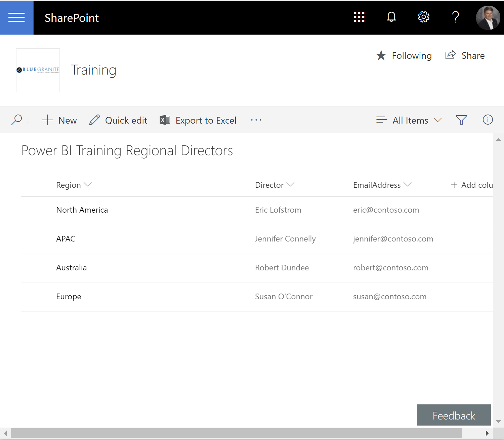Toggle Following for the Training site
504x440 pixels.
pos(404,55)
